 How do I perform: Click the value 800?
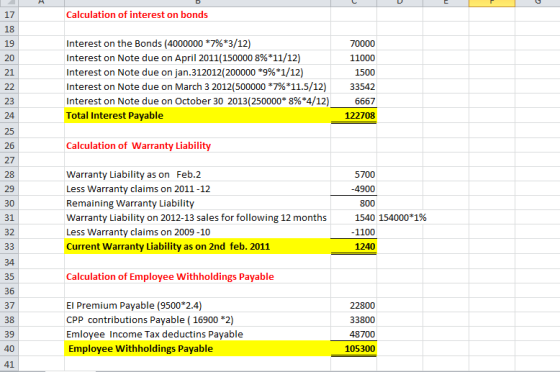367,203
